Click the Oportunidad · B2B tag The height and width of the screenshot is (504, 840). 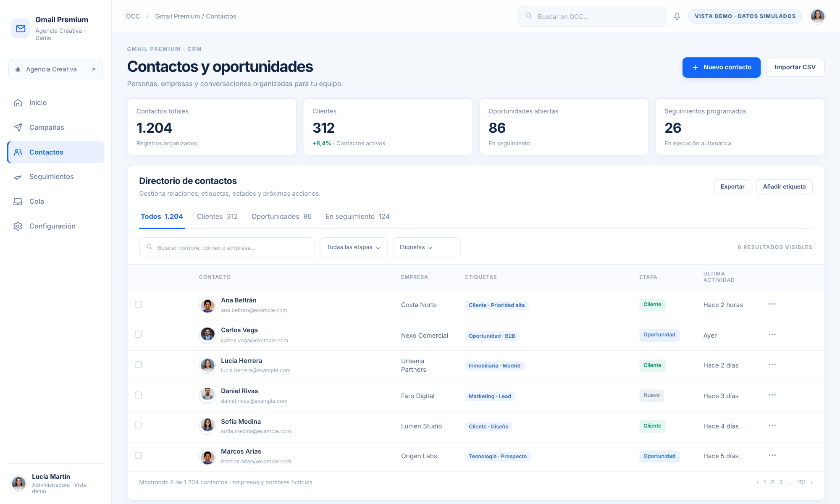492,336
